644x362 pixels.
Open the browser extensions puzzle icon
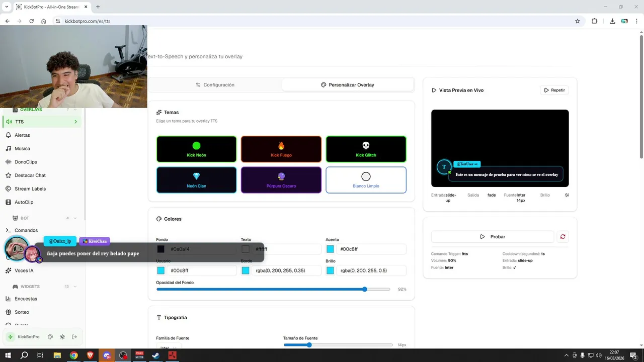click(x=594, y=21)
